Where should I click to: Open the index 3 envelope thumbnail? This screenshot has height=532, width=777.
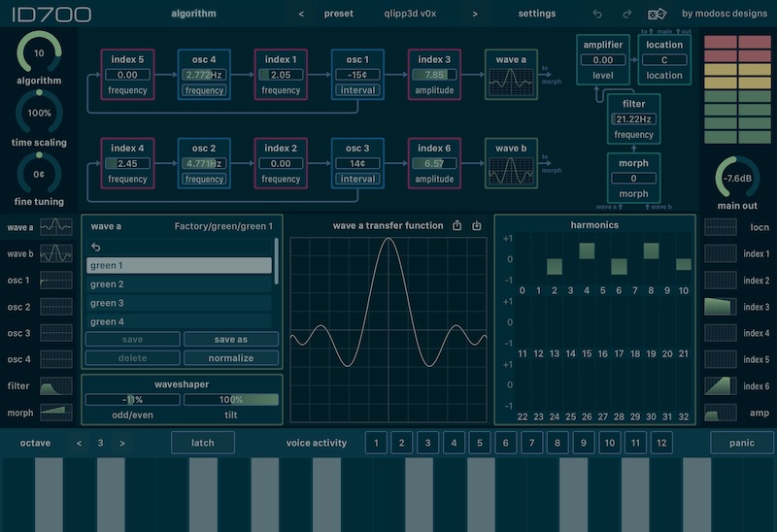click(720, 307)
